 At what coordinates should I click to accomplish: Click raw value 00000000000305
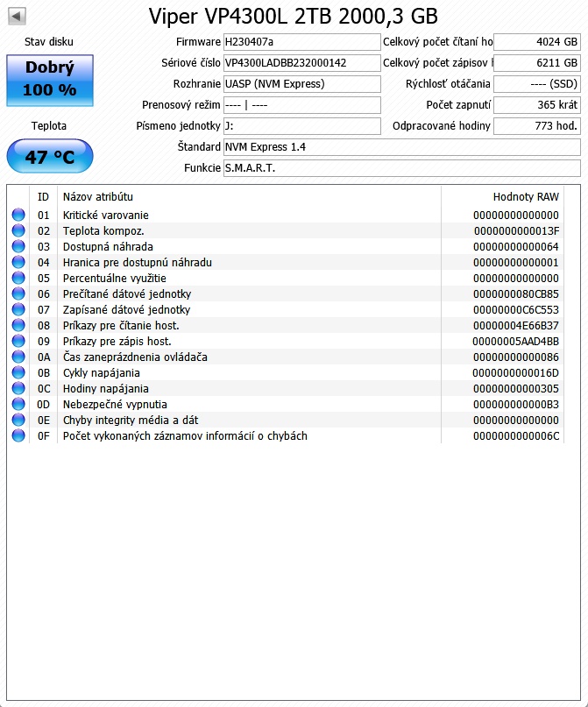pyautogui.click(x=516, y=389)
